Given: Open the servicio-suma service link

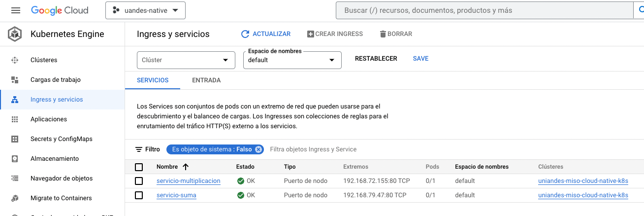Looking at the screenshot, I should (x=176, y=195).
